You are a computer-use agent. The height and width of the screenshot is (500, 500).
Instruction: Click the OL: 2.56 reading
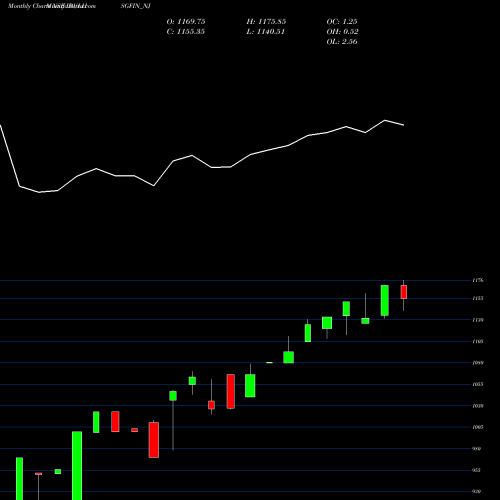[342, 42]
